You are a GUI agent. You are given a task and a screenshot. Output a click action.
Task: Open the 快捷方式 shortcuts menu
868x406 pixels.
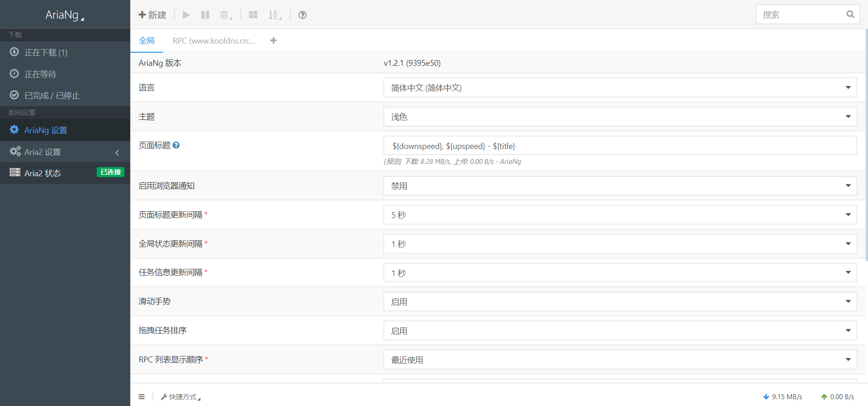coord(181,397)
